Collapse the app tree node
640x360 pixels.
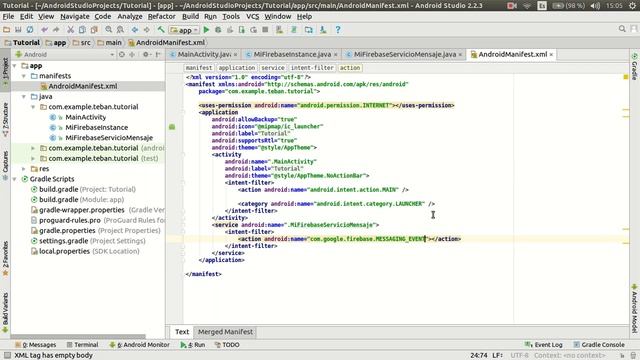(x=15, y=66)
